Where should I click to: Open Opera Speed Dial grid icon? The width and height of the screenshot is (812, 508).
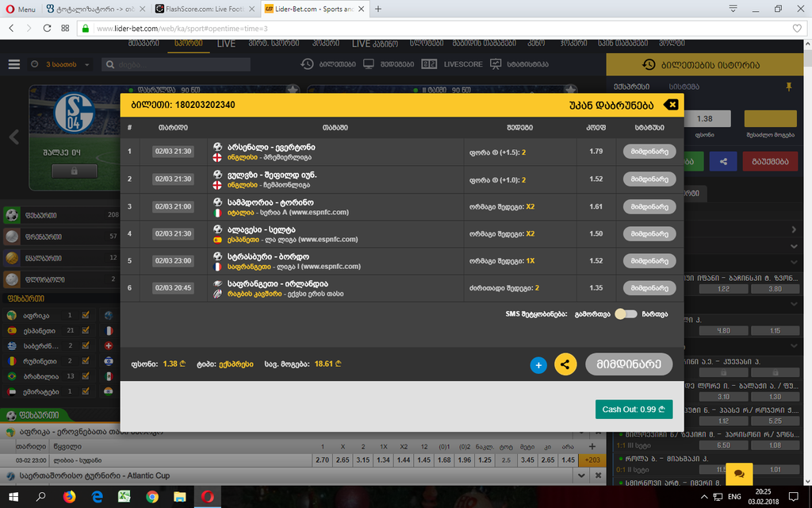(65, 28)
